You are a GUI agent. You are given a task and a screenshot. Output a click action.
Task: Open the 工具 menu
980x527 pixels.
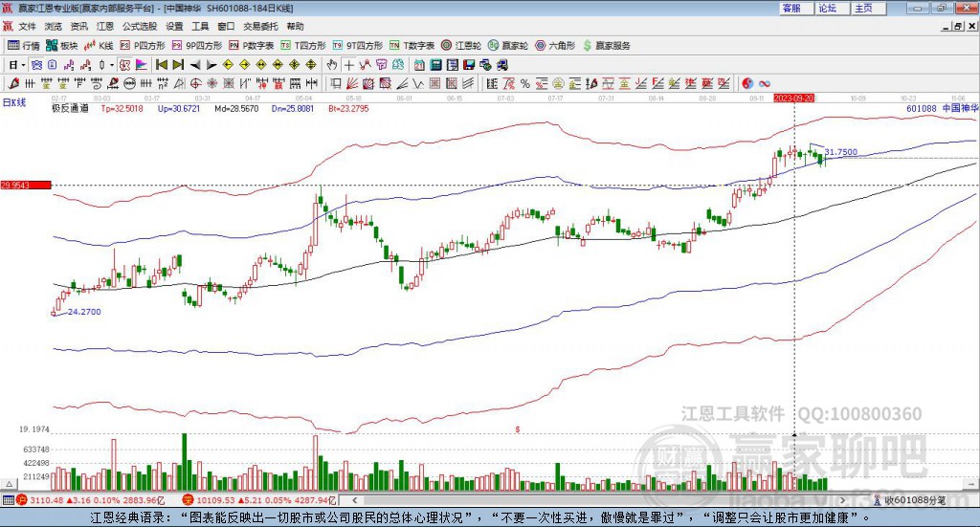tap(200, 26)
